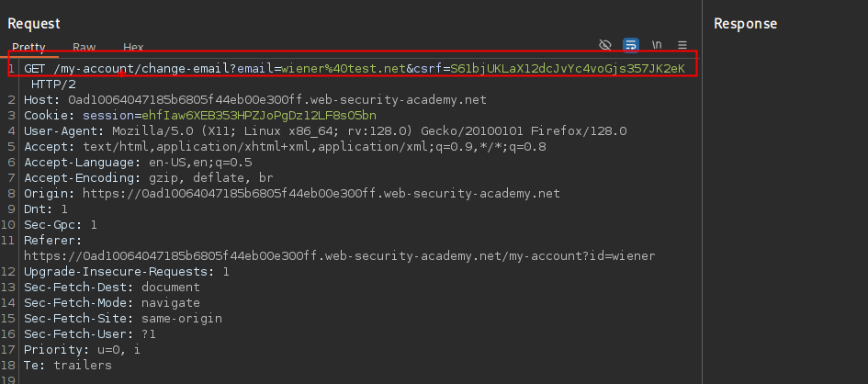Click the Accept-Encoding header line

(x=149, y=178)
